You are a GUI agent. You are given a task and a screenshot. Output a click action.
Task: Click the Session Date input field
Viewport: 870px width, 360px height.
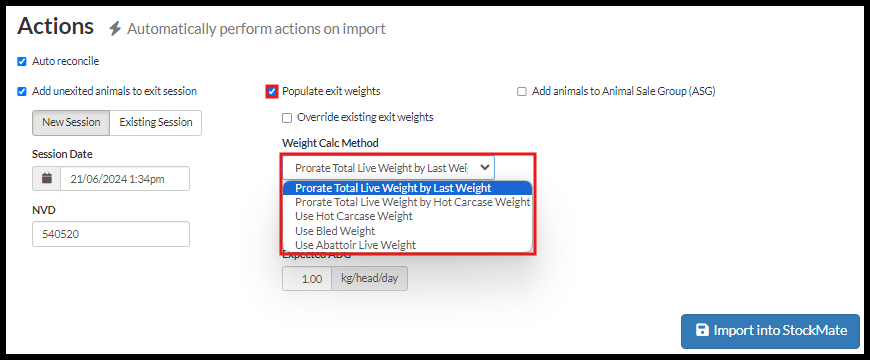pos(125,179)
